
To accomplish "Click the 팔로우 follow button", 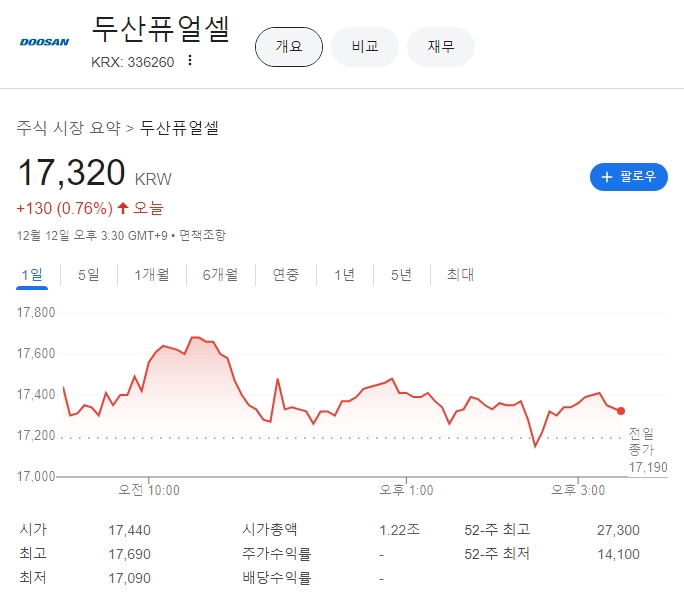I will tap(629, 177).
